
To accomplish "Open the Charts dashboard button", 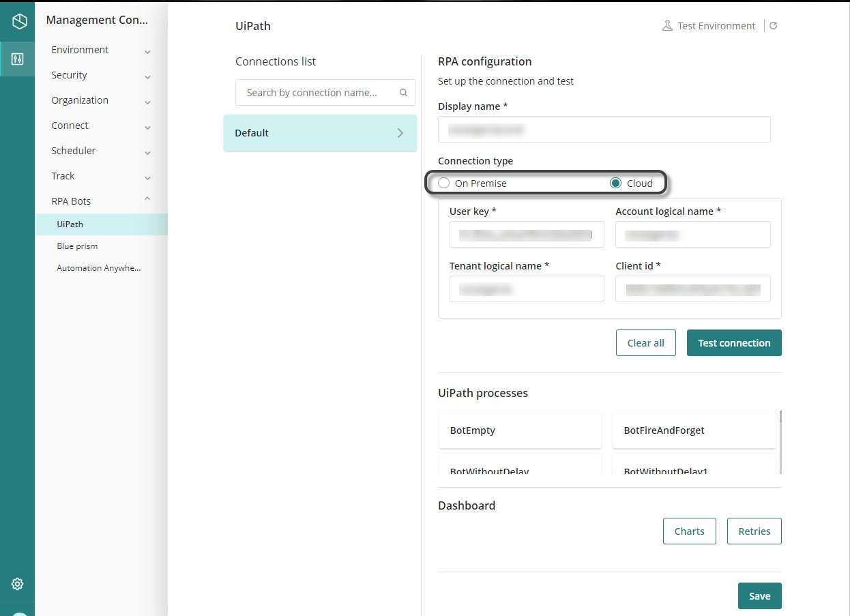I will point(689,531).
